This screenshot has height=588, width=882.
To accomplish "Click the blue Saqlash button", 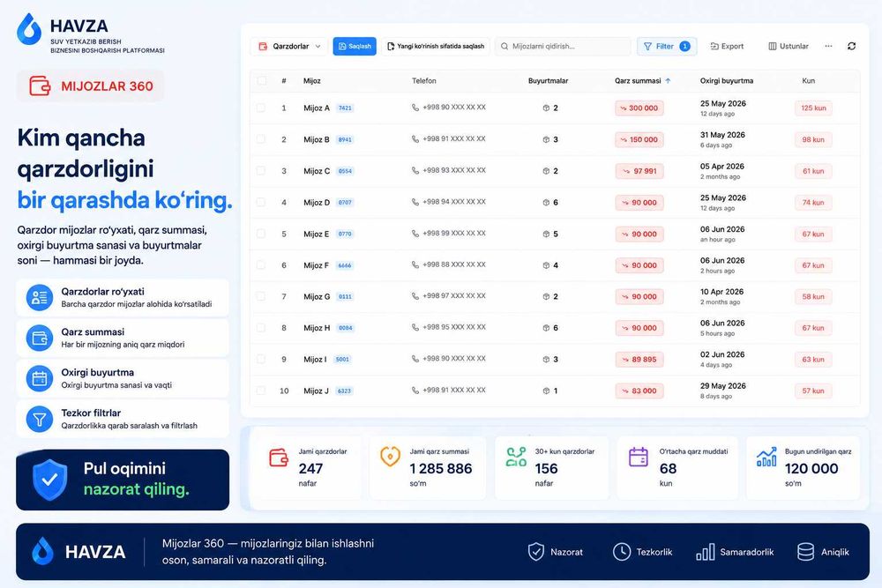I will pyautogui.click(x=355, y=46).
